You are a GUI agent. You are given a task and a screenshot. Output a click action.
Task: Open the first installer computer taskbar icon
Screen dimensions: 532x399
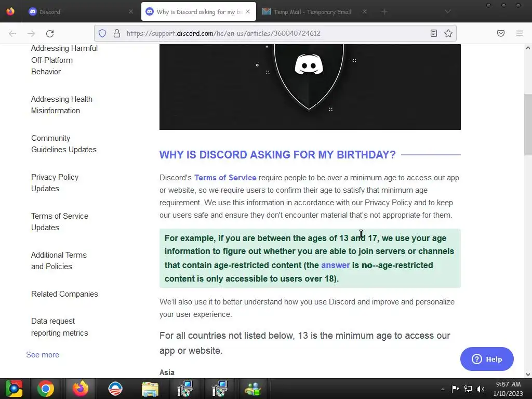tap(185, 389)
